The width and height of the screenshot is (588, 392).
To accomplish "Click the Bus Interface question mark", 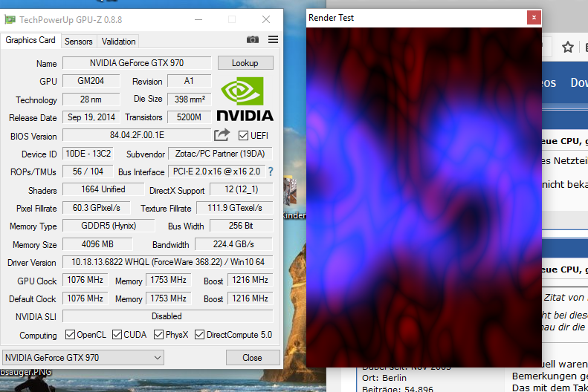I will pos(271,171).
